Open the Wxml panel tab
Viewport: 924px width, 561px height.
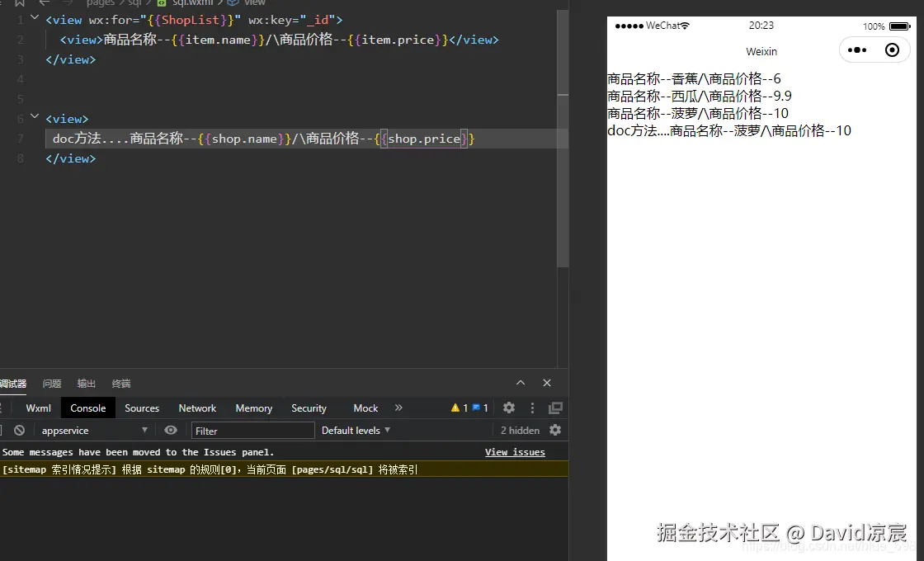click(x=37, y=408)
